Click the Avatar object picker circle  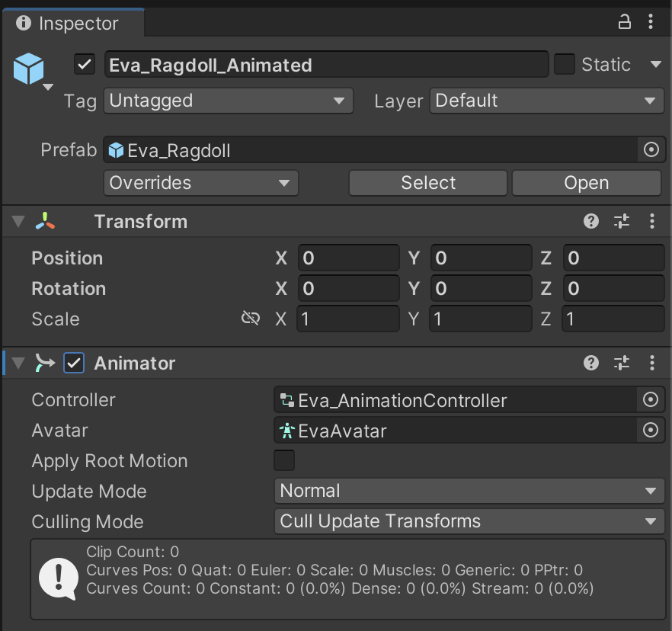point(651,431)
